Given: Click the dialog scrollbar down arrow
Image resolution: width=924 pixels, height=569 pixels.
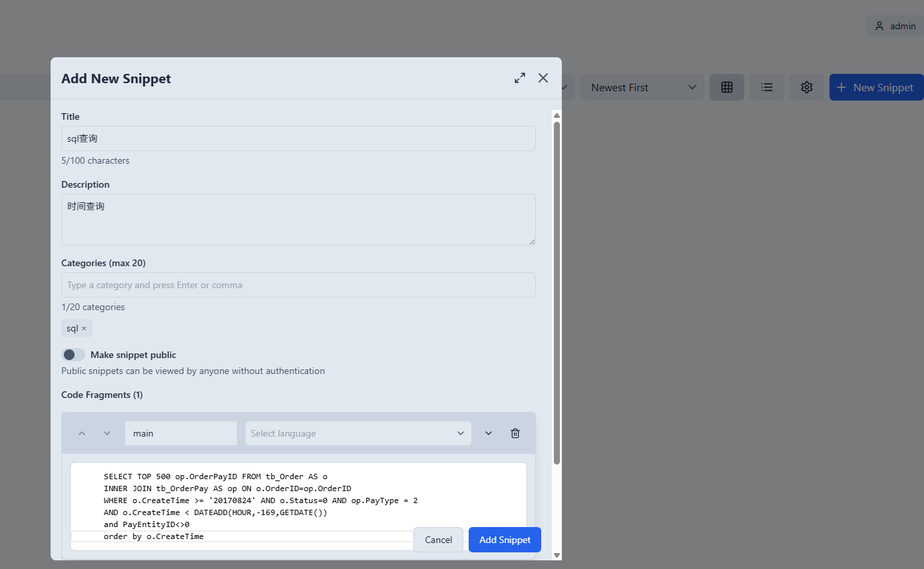Looking at the screenshot, I should coord(557,555).
